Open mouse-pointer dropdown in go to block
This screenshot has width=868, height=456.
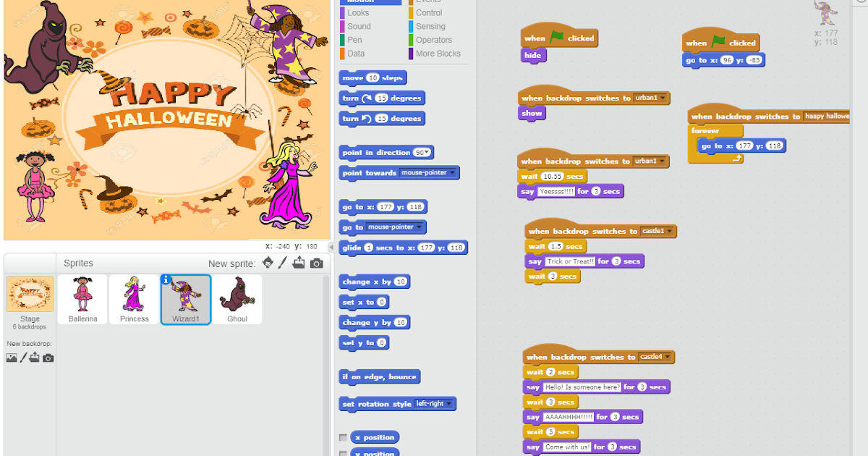tap(395, 227)
